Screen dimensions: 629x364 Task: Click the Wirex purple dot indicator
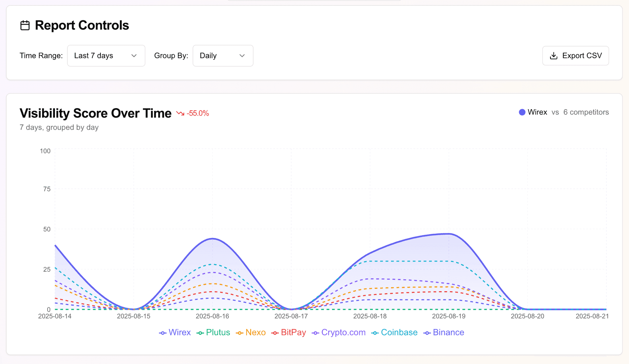pyautogui.click(x=522, y=112)
